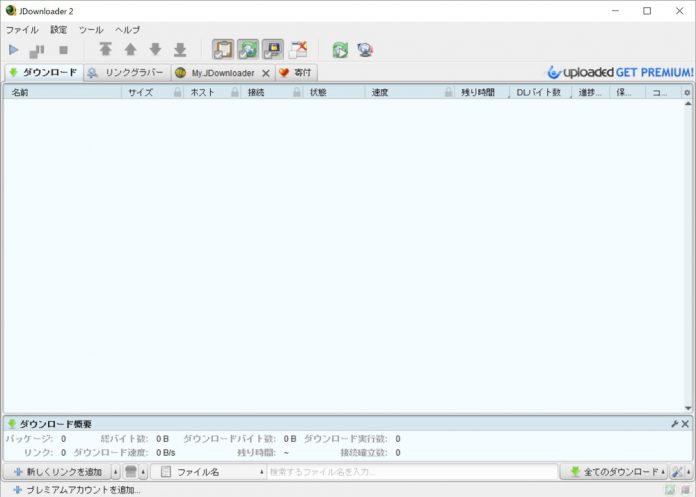Image resolution: width=696 pixels, height=497 pixels.
Task: Open the ファイル名 search type dropdown
Action: [209, 472]
